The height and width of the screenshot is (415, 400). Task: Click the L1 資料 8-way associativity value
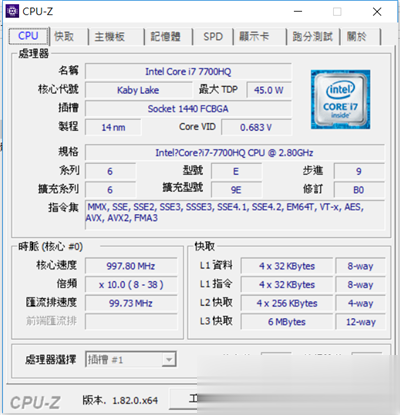[x=361, y=266]
